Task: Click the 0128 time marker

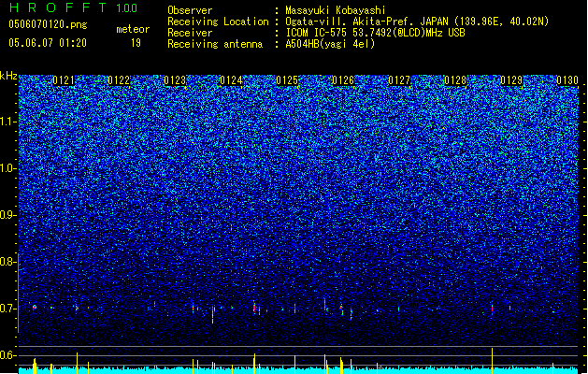Action: pos(455,80)
